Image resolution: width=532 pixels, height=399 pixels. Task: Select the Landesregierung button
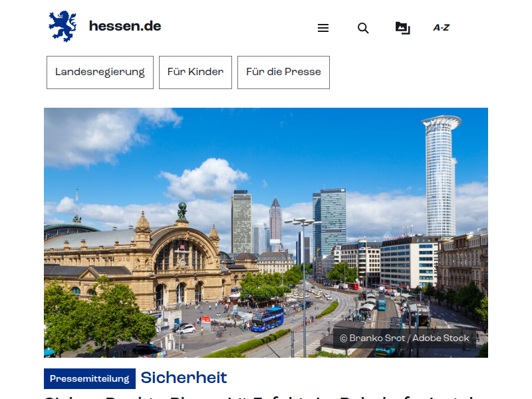click(100, 72)
